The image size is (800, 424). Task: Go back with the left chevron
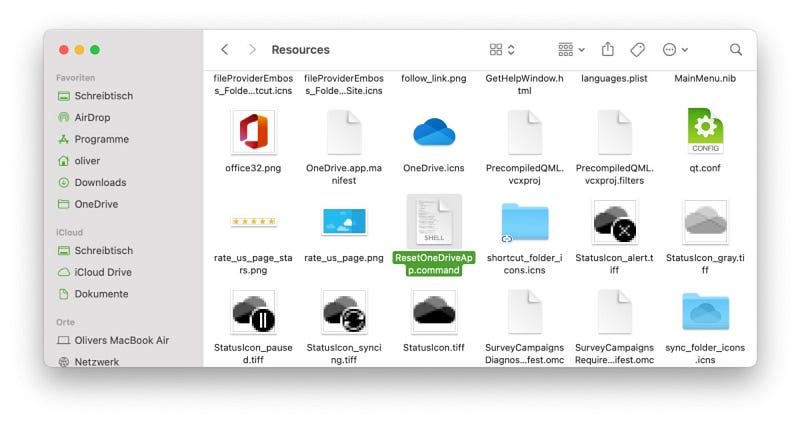click(x=224, y=49)
